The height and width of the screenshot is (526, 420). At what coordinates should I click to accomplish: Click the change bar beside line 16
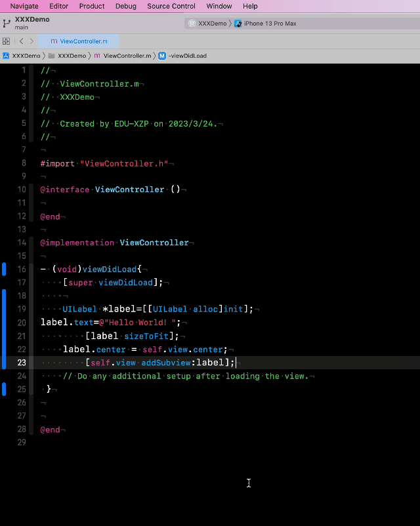[4, 270]
